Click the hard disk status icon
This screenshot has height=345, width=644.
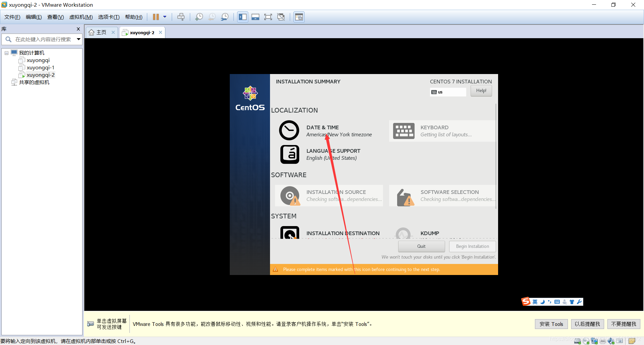point(578,341)
